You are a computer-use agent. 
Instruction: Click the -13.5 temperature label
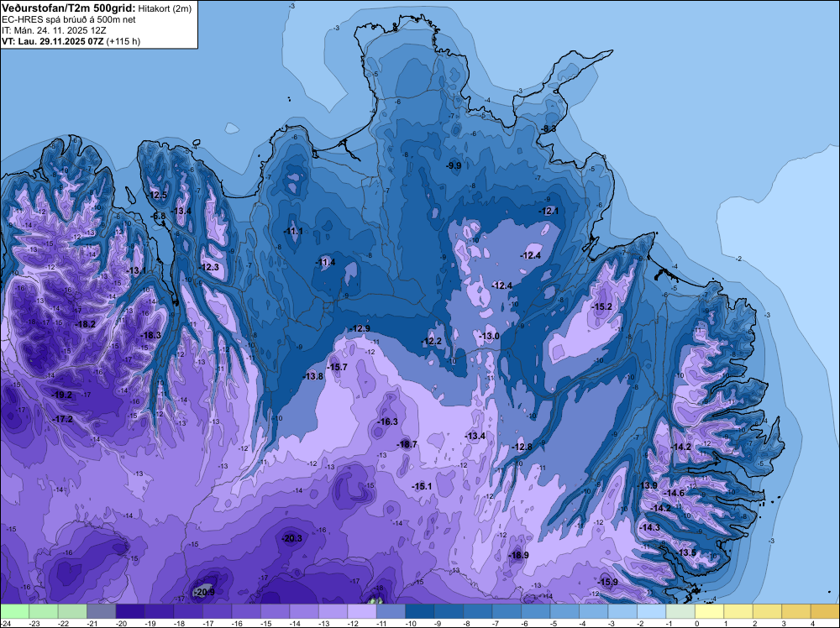click(686, 552)
